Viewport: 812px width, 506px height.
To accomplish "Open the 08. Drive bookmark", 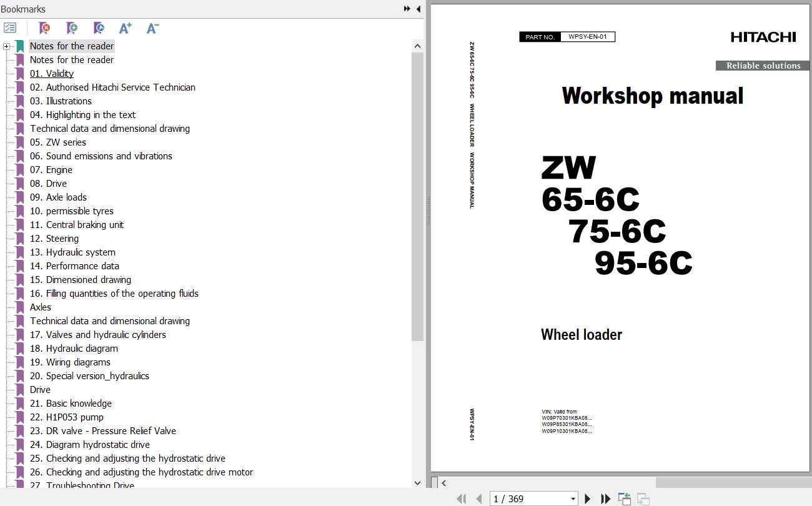I will pos(48,184).
